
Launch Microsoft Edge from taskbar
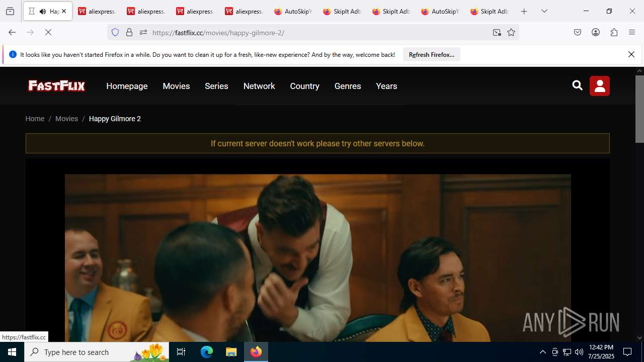point(207,352)
